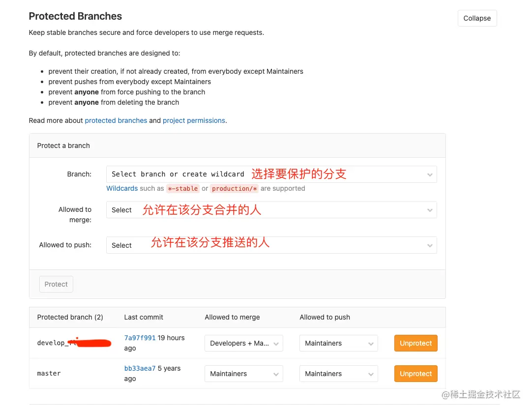
Task: Unprotect the master branch
Action: pos(415,373)
